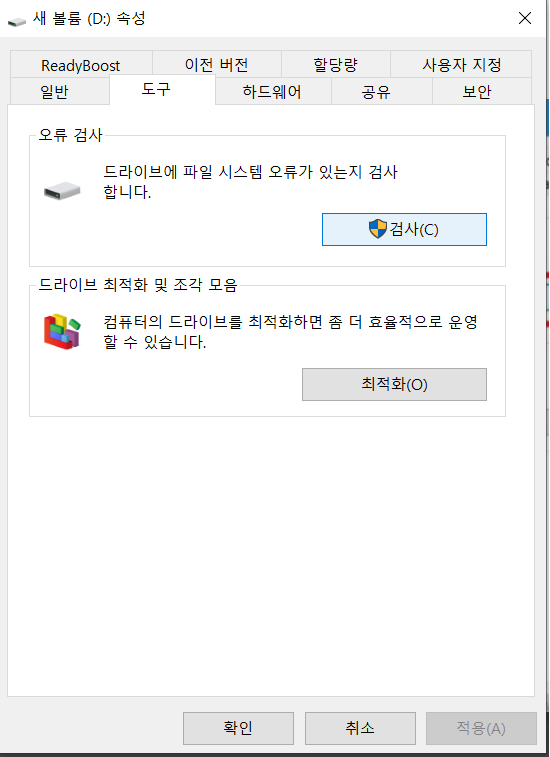Confirm with the 확인 button
550x757 pixels.
[238, 728]
